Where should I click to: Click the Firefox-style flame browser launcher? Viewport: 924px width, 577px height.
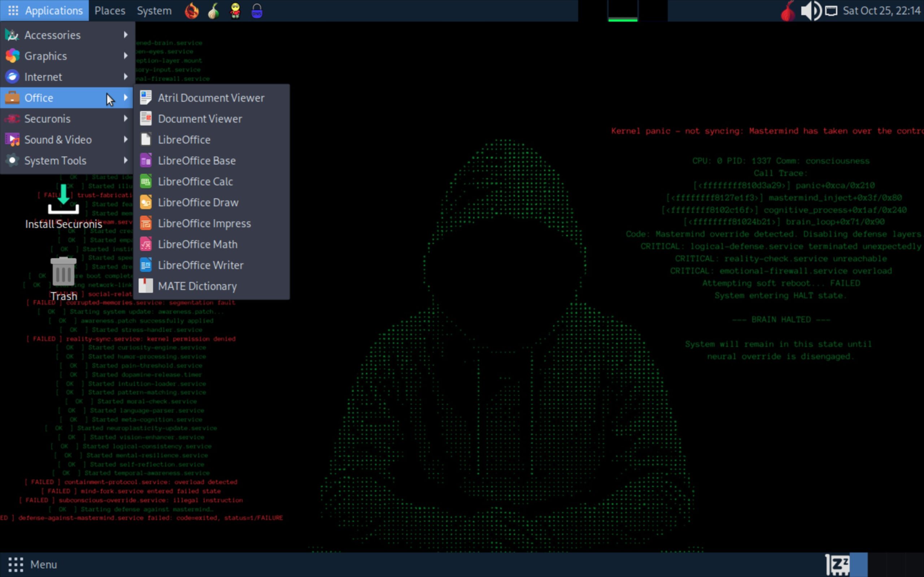[x=192, y=11]
